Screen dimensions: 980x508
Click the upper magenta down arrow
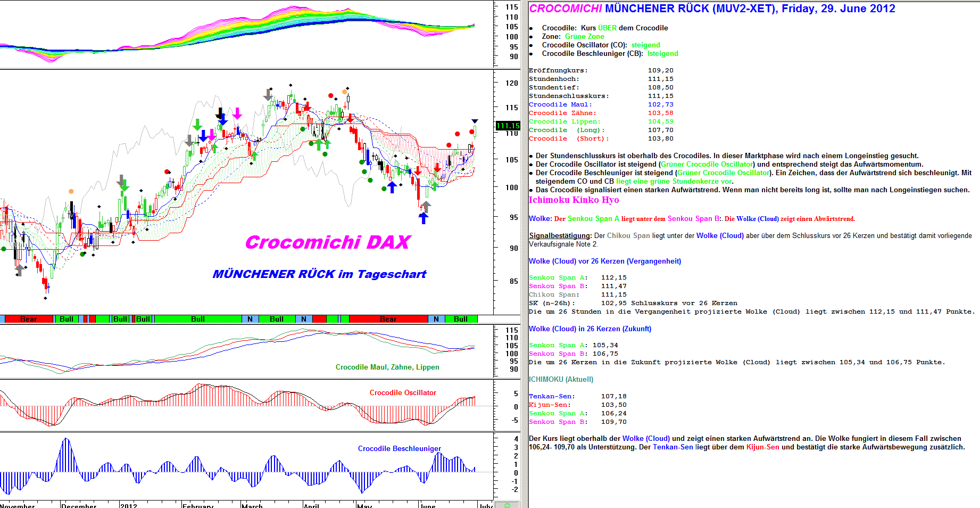(x=237, y=113)
